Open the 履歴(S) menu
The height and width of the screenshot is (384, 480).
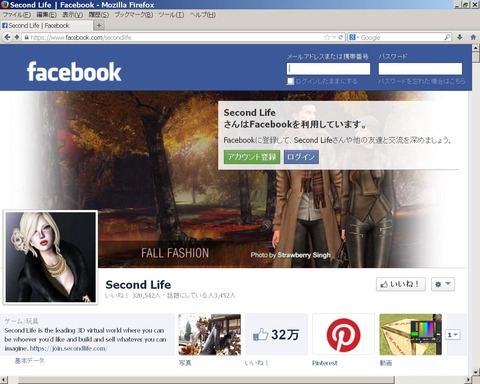[x=99, y=15]
